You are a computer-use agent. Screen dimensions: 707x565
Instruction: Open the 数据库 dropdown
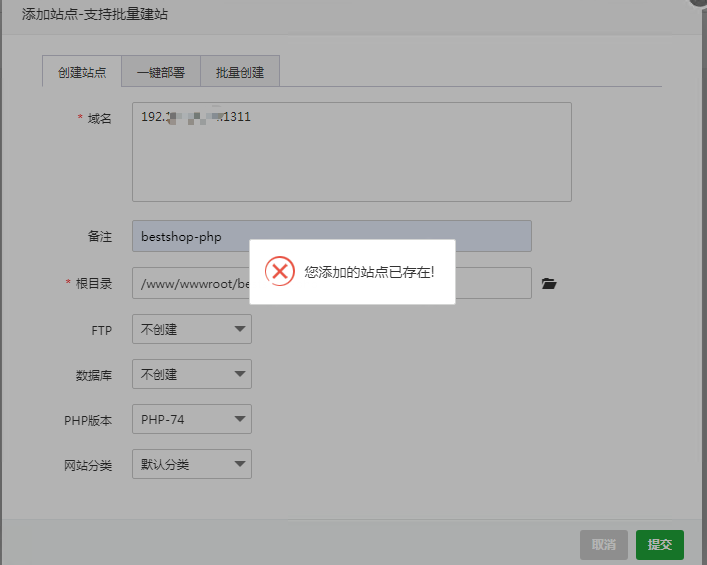[191, 374]
